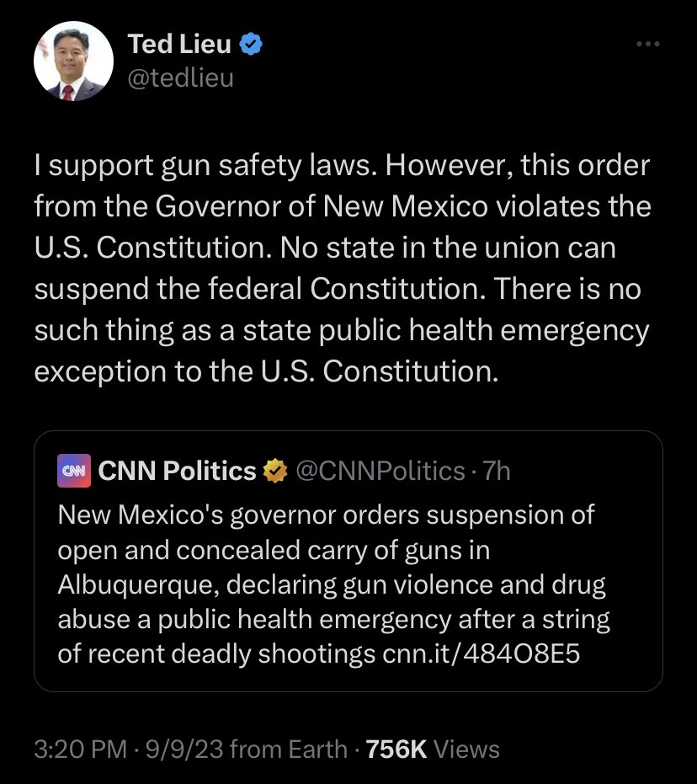Open the three-dot more options menu

pyautogui.click(x=647, y=45)
